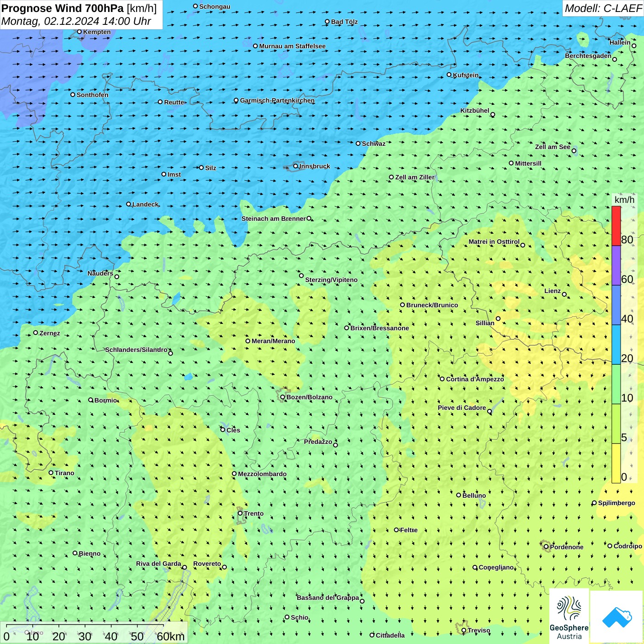This screenshot has width=644, height=644.
Task: Click the forecast date 'Montag, 02.12.2024' text
Action: click(x=51, y=21)
